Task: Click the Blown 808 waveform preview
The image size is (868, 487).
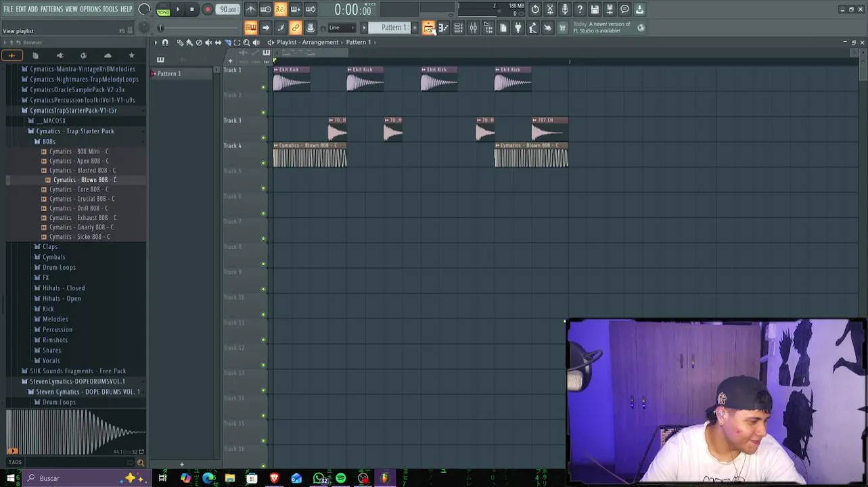Action: coord(76,432)
